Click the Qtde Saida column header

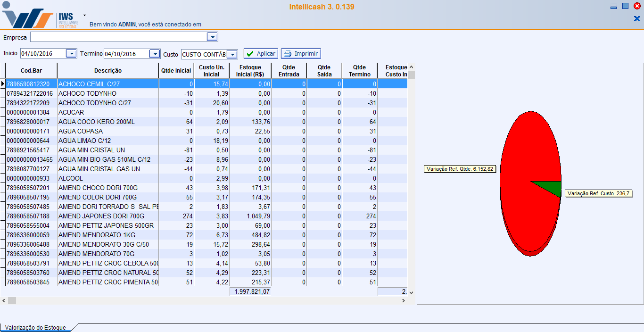tap(324, 71)
